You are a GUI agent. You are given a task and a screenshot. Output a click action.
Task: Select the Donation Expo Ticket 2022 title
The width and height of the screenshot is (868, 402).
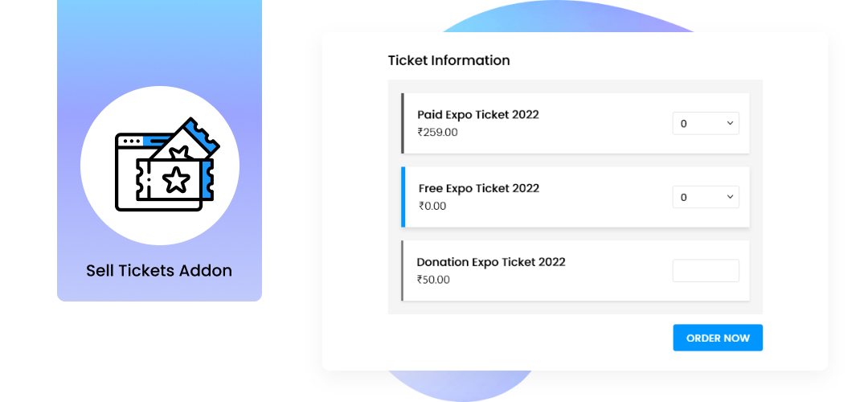coord(491,262)
